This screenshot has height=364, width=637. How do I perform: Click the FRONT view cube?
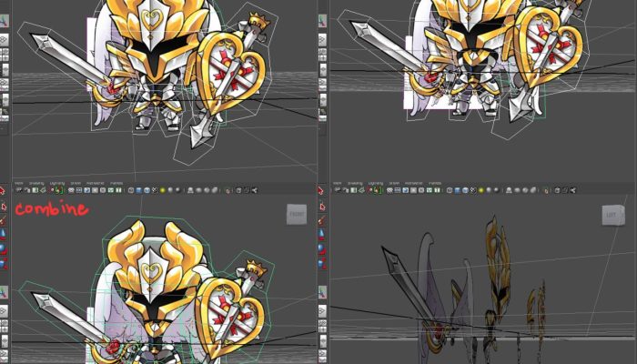pyautogui.click(x=297, y=214)
